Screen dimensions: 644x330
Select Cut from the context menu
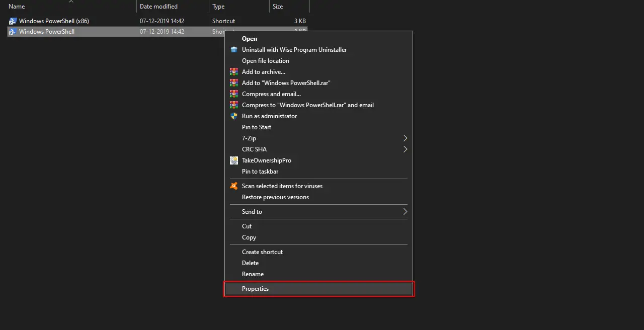click(318, 226)
